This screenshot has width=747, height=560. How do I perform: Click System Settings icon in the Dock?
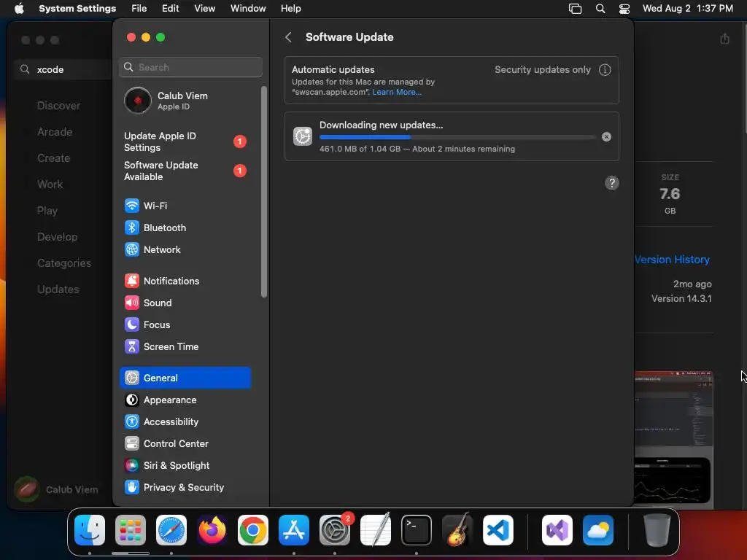coord(335,529)
